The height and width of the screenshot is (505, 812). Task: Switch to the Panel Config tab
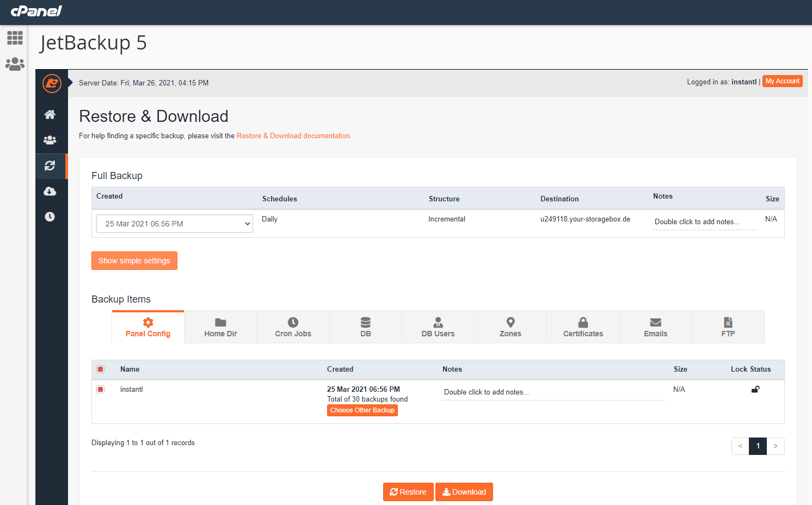point(148,327)
